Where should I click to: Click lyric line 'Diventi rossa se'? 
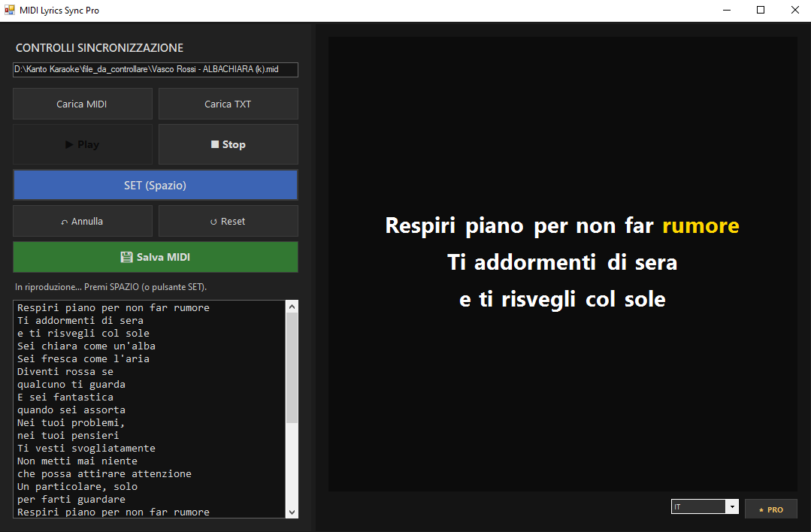65,371
